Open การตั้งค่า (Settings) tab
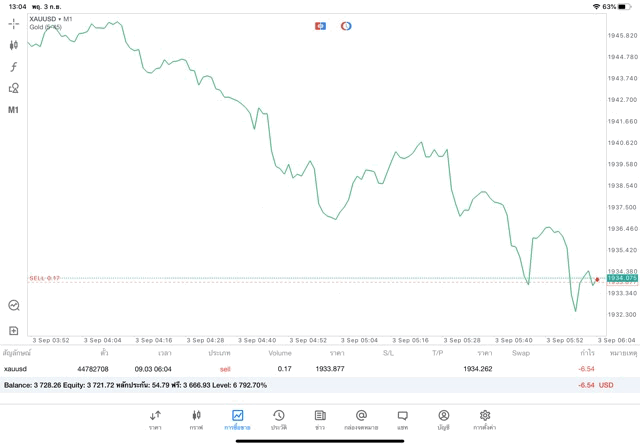 (x=485, y=419)
